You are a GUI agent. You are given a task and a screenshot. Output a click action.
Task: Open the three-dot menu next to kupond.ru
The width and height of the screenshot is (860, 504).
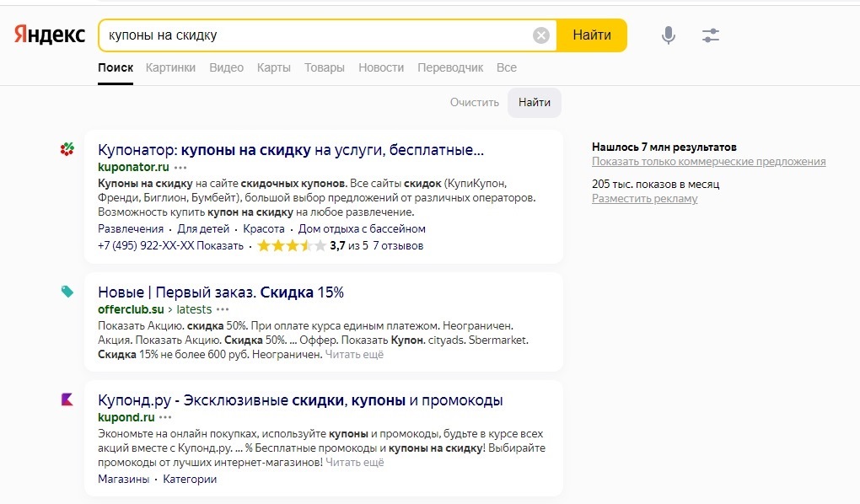click(165, 417)
